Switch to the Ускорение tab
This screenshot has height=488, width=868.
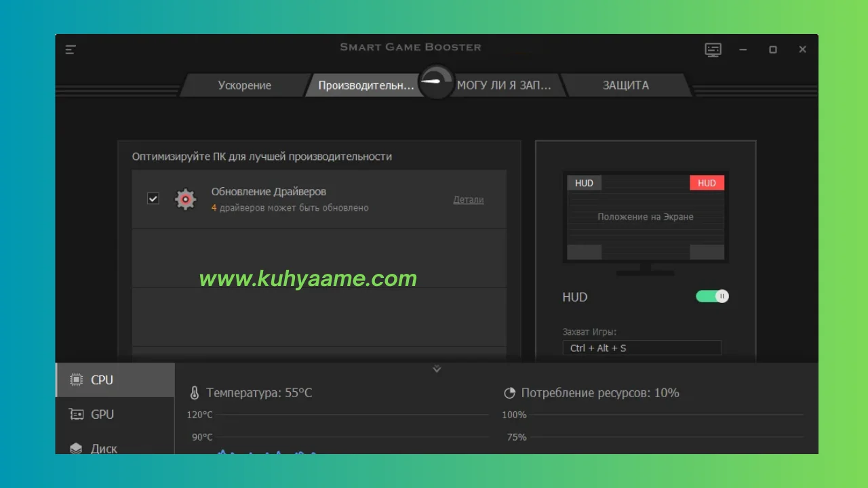point(245,85)
